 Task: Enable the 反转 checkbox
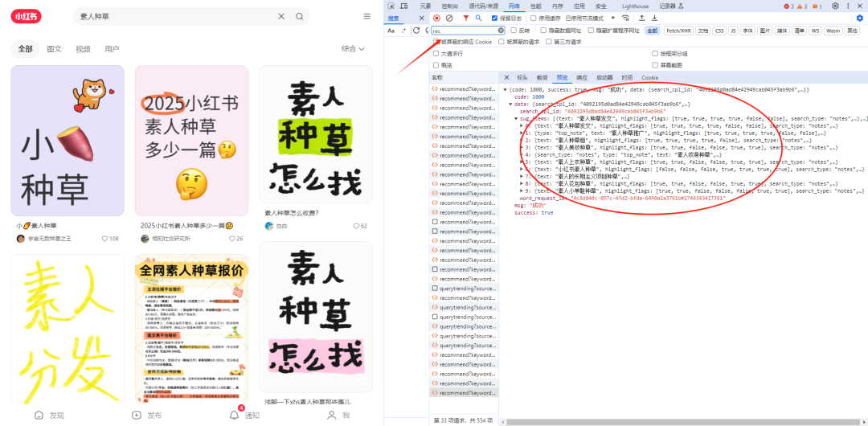(514, 31)
